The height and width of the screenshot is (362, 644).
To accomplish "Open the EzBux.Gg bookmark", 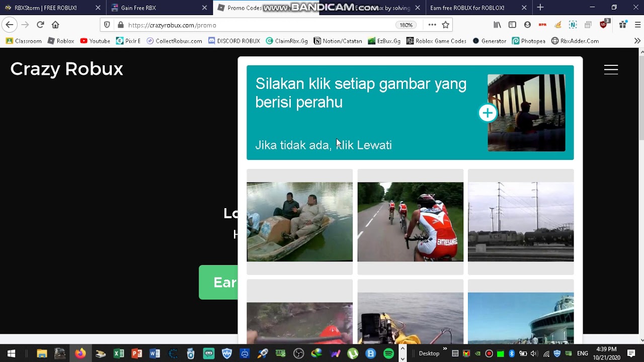I will tap(384, 41).
